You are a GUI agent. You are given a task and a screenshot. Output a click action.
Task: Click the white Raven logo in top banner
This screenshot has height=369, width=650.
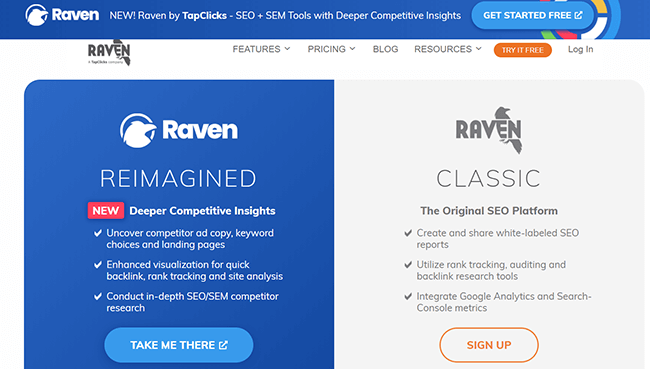(x=62, y=15)
